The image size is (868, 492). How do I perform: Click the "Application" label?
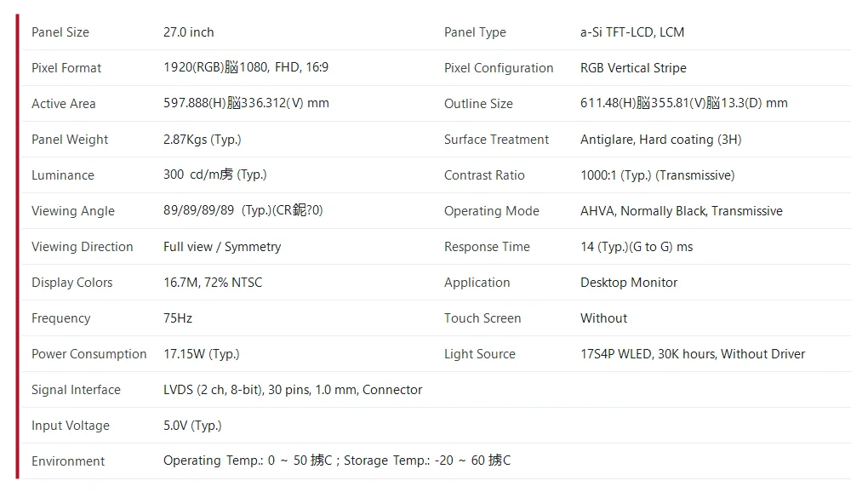(x=477, y=283)
